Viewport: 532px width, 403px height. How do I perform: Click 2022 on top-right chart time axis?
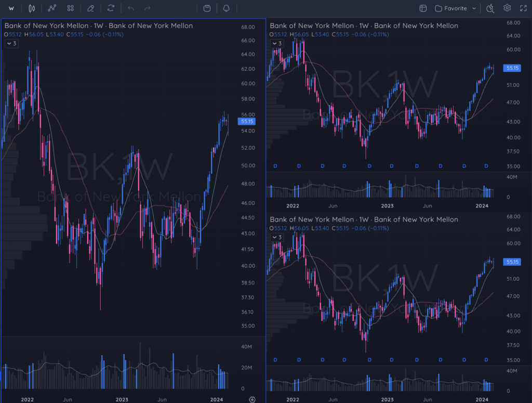[x=292, y=206]
